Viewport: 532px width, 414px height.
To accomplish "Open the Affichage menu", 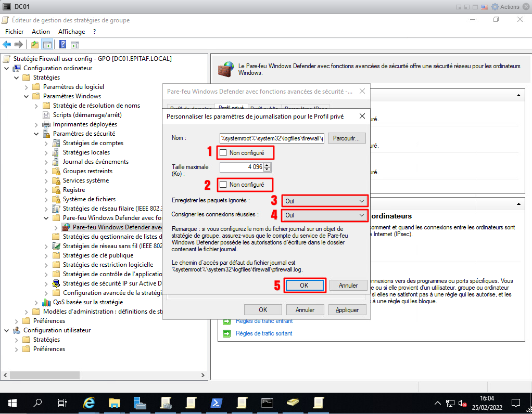I will tap(71, 32).
